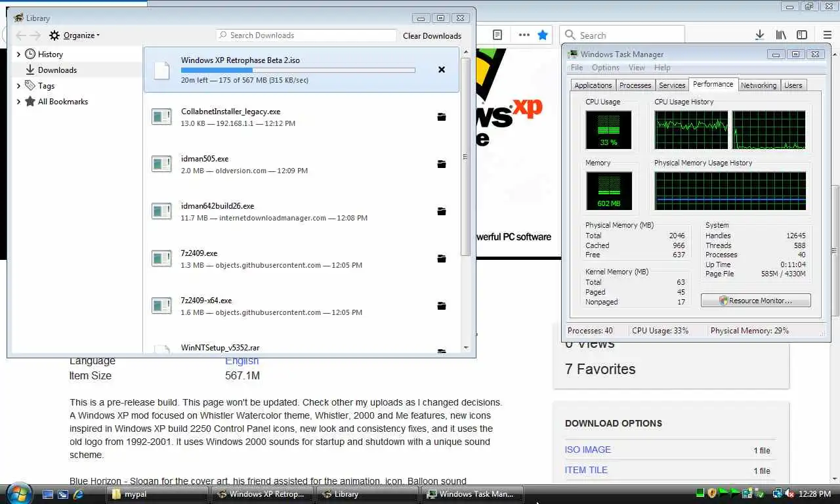Open the Organize dropdown menu
The width and height of the screenshot is (840, 504).
pos(74,35)
